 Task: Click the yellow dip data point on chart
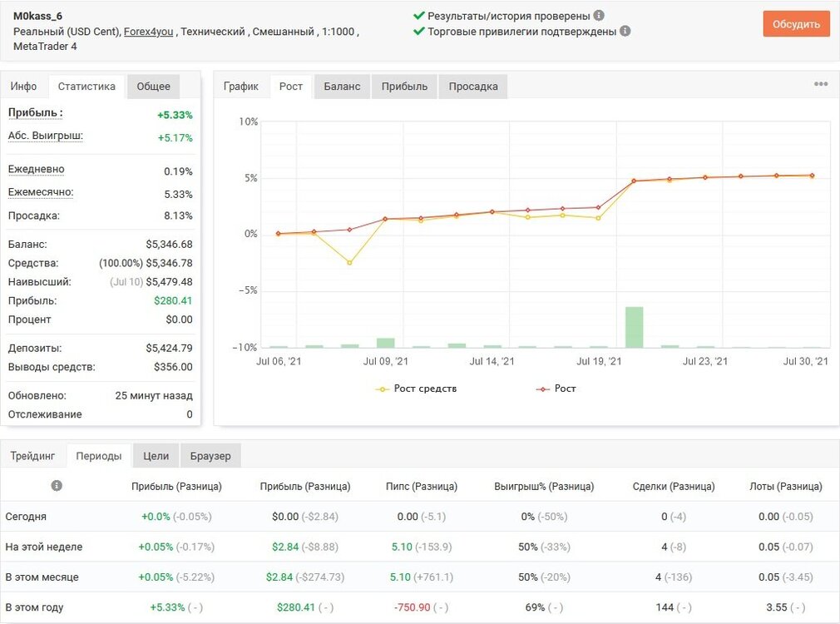[x=349, y=263]
